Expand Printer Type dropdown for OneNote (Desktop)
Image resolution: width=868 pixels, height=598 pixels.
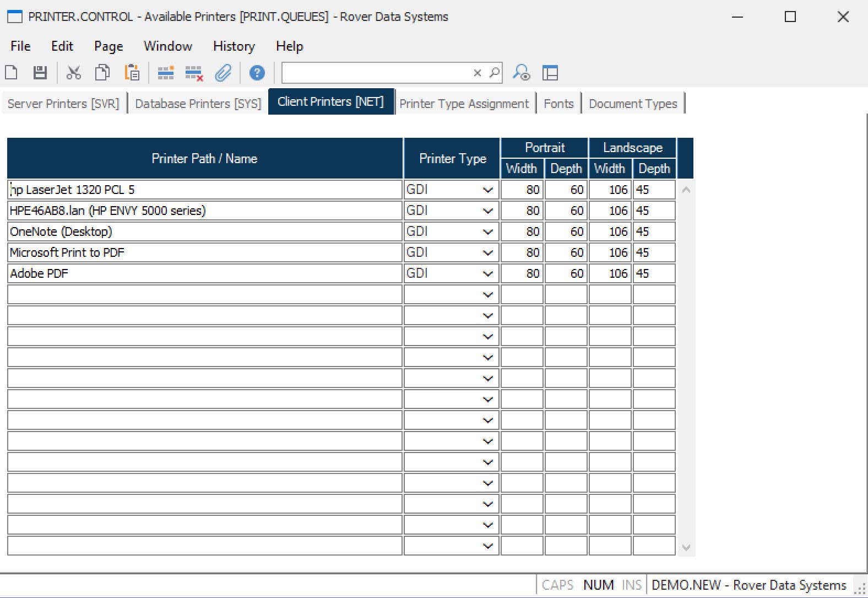pyautogui.click(x=487, y=232)
